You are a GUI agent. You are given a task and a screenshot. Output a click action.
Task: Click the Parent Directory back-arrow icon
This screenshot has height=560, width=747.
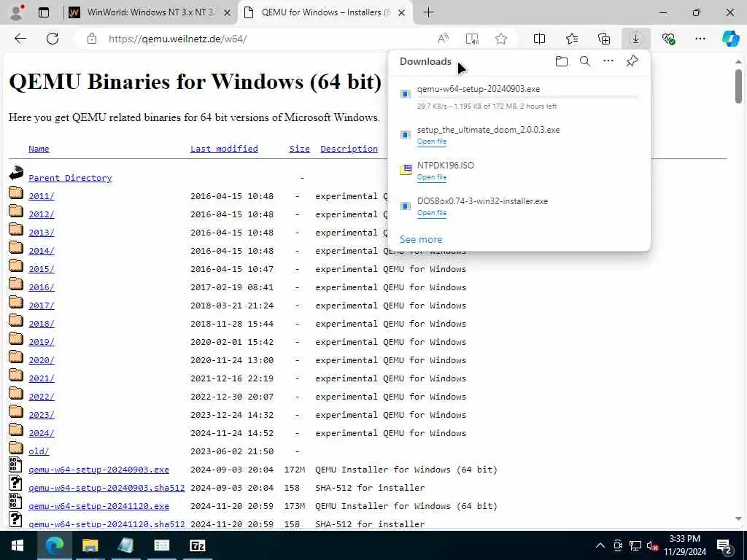click(16, 172)
